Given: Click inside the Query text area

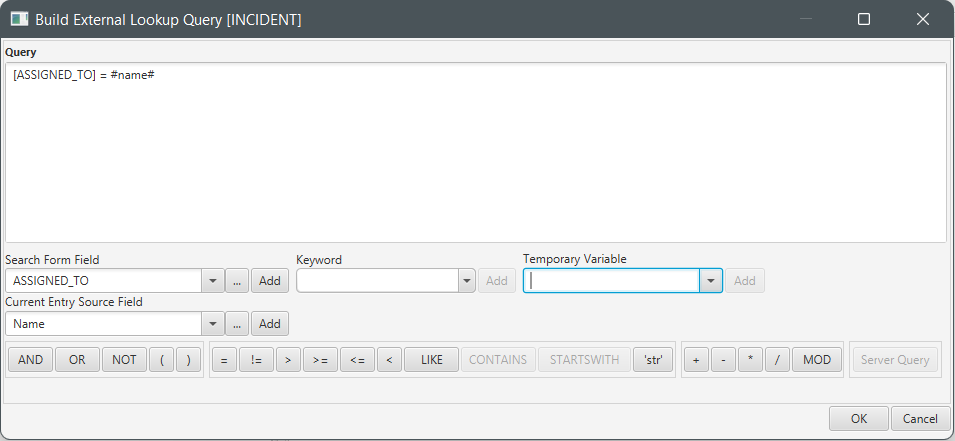Looking at the screenshot, I should click(476, 152).
